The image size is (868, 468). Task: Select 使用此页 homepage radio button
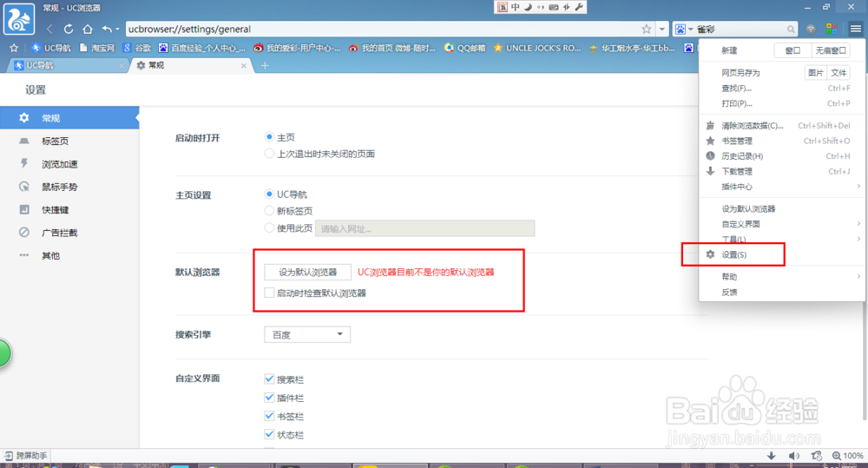269,227
